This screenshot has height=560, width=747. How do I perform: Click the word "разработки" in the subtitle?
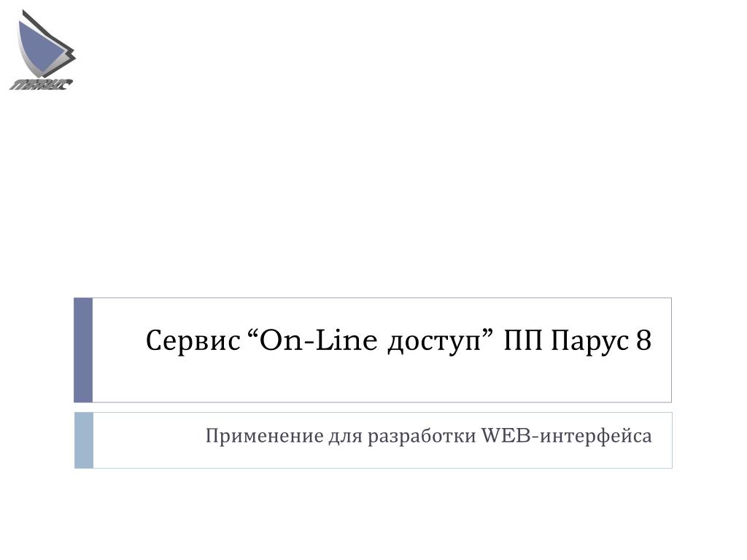click(x=422, y=437)
